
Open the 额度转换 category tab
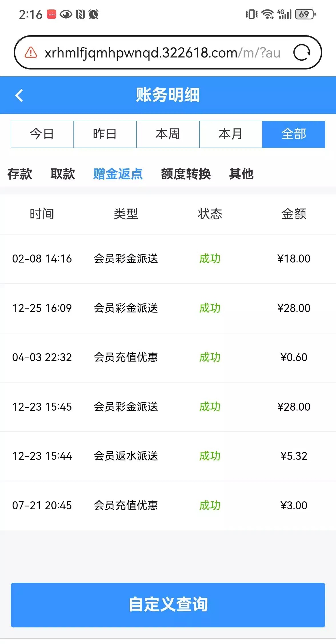186,174
